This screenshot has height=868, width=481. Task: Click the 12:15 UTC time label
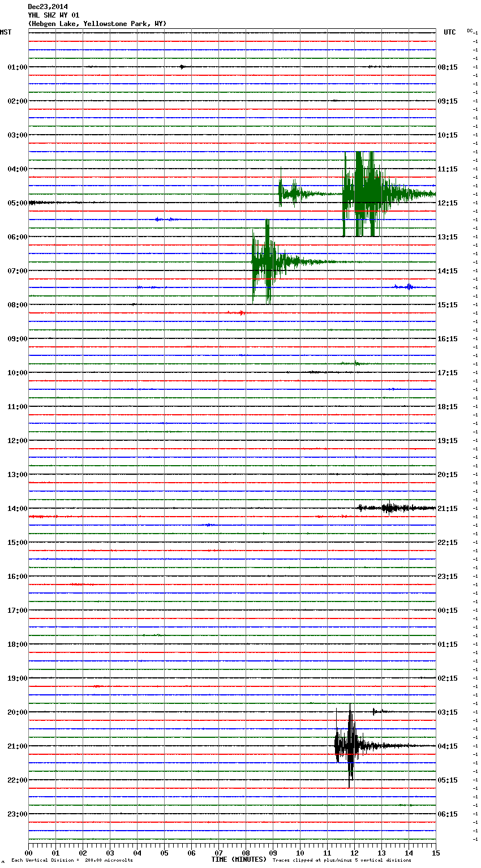click(448, 203)
